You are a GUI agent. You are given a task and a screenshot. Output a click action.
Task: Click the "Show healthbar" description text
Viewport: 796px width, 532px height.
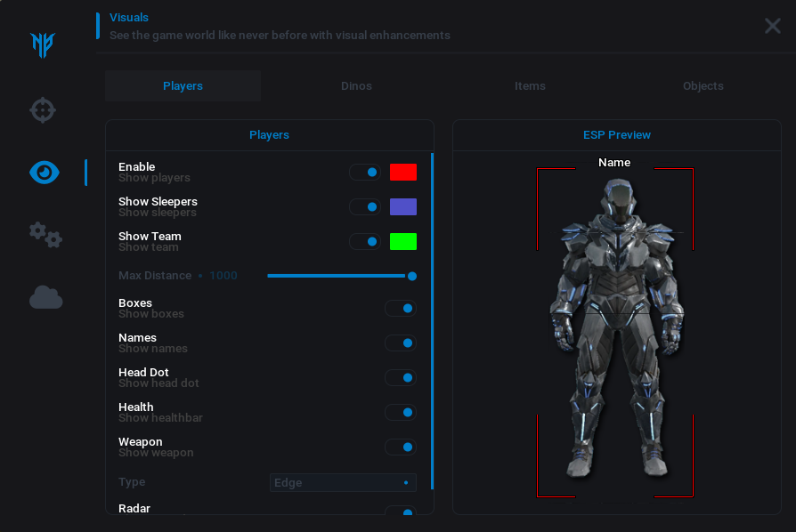[160, 418]
